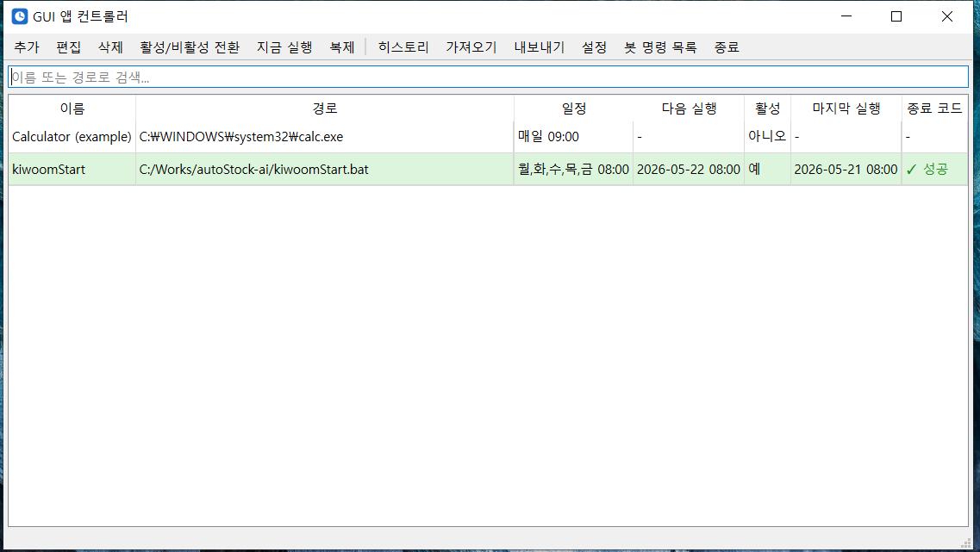Focus the name or path search field
The height and width of the screenshot is (552, 980).
coord(488,78)
